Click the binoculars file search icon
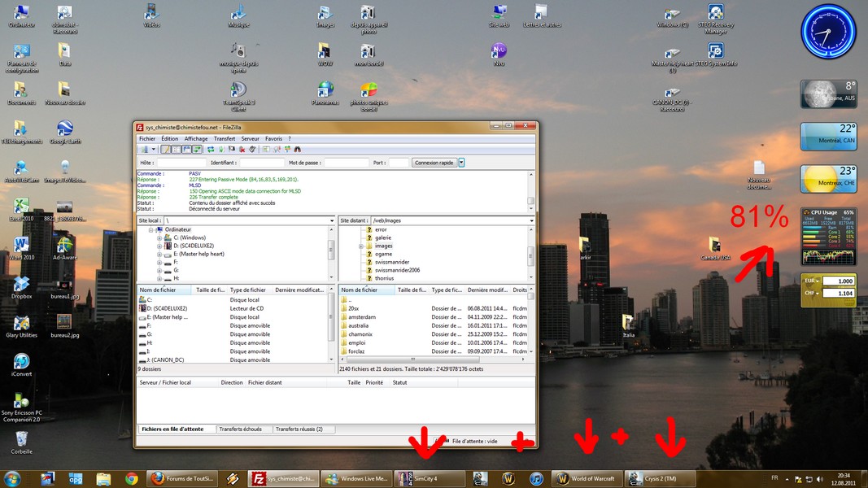 click(298, 150)
